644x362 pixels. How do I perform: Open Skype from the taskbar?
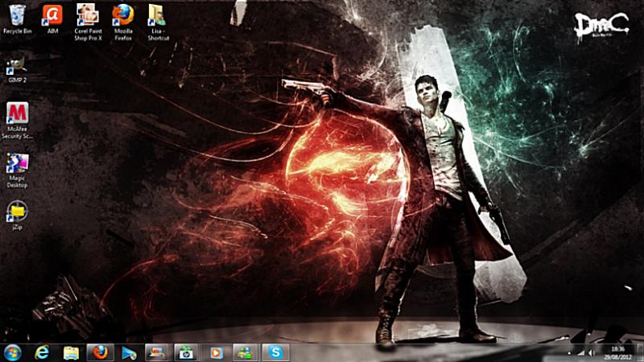tap(275, 352)
